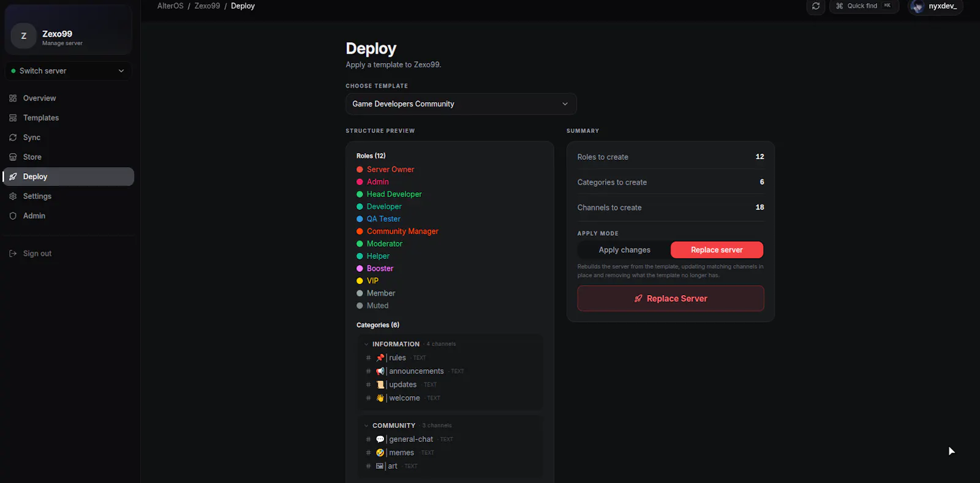Click hash icon beside rules channel
980x483 pixels.
pyautogui.click(x=368, y=358)
